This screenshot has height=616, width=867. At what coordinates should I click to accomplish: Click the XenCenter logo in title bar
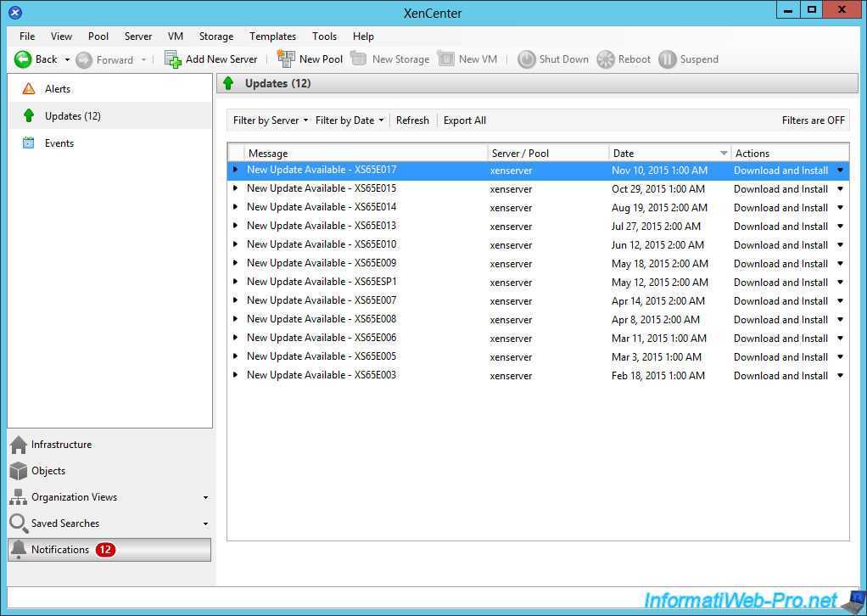click(x=15, y=12)
